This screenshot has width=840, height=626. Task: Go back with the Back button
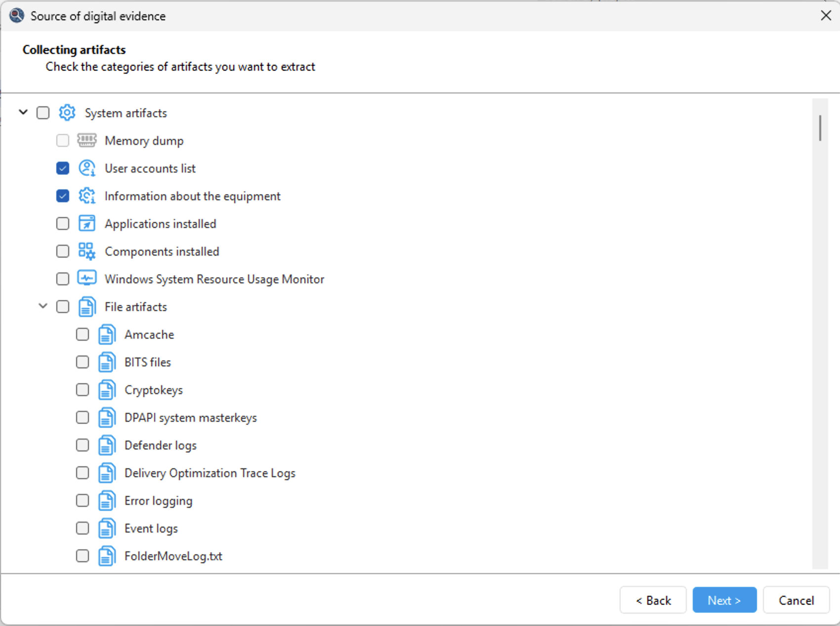point(653,600)
